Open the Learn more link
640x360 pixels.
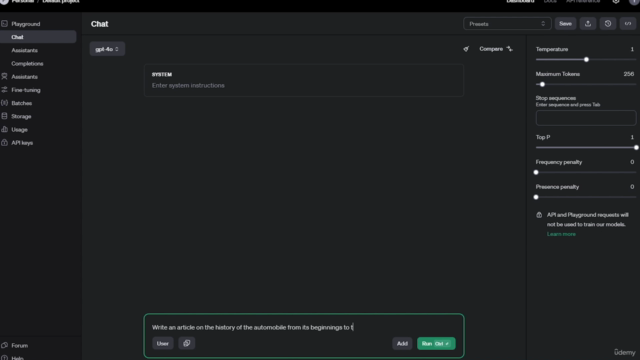pos(561,234)
